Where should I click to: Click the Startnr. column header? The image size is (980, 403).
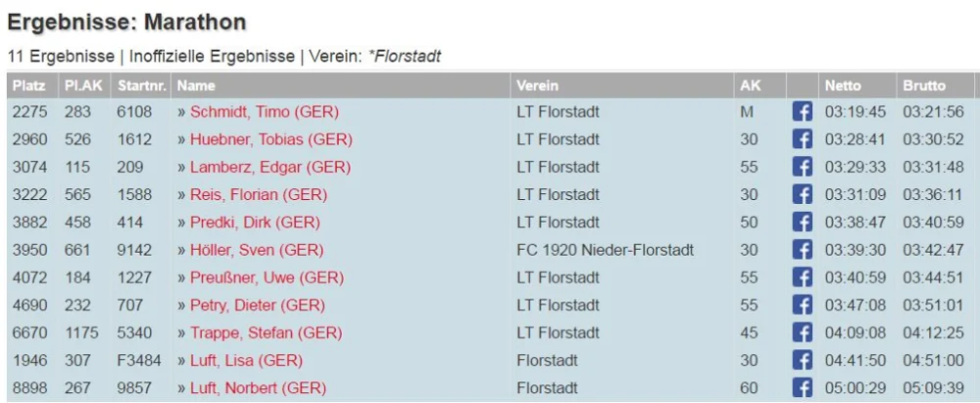(142, 85)
